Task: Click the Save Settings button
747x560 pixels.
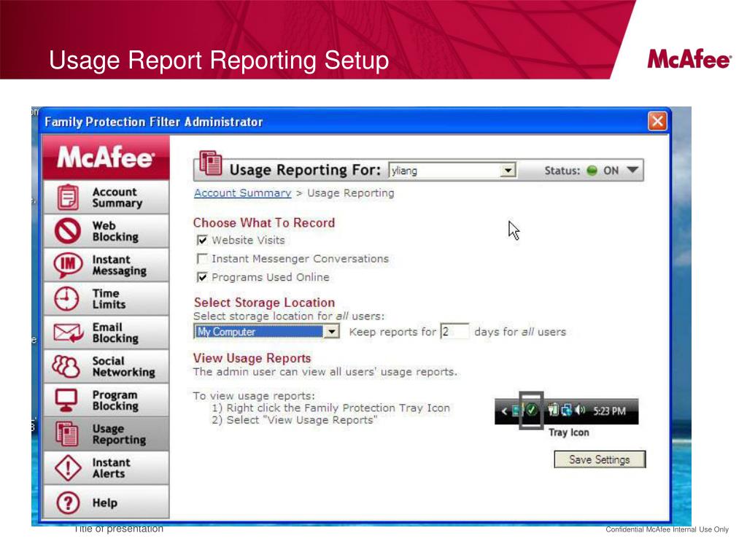Action: tap(600, 459)
